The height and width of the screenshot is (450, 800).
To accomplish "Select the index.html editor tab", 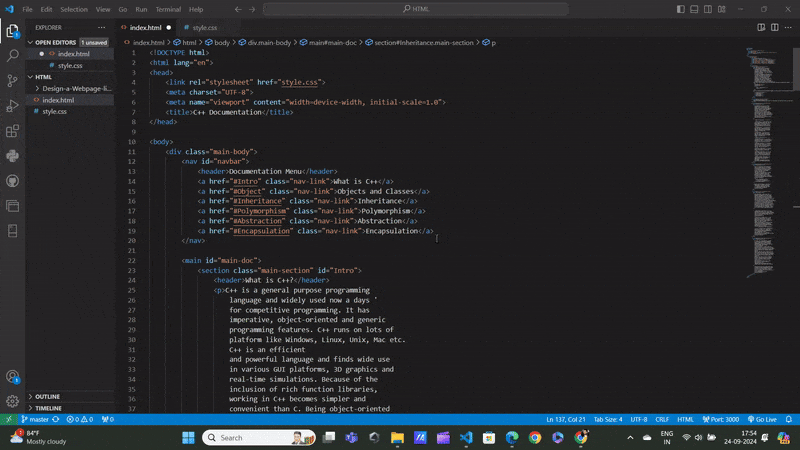I will pos(145,28).
